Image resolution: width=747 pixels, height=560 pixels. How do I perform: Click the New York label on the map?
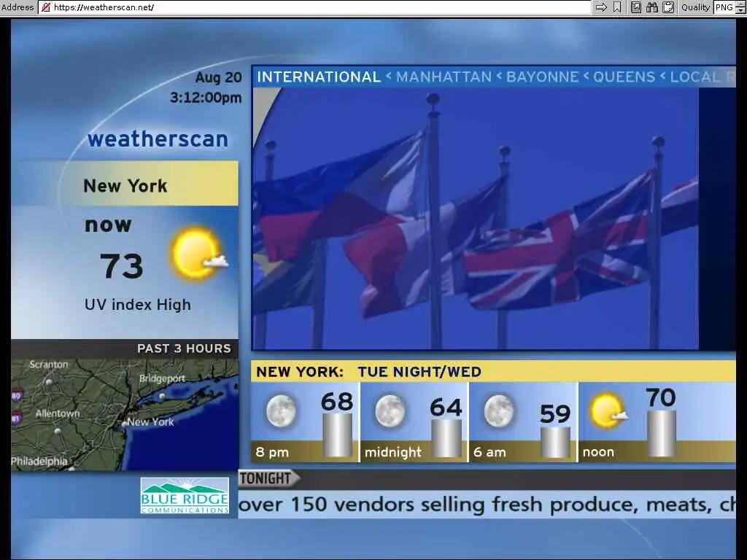150,422
